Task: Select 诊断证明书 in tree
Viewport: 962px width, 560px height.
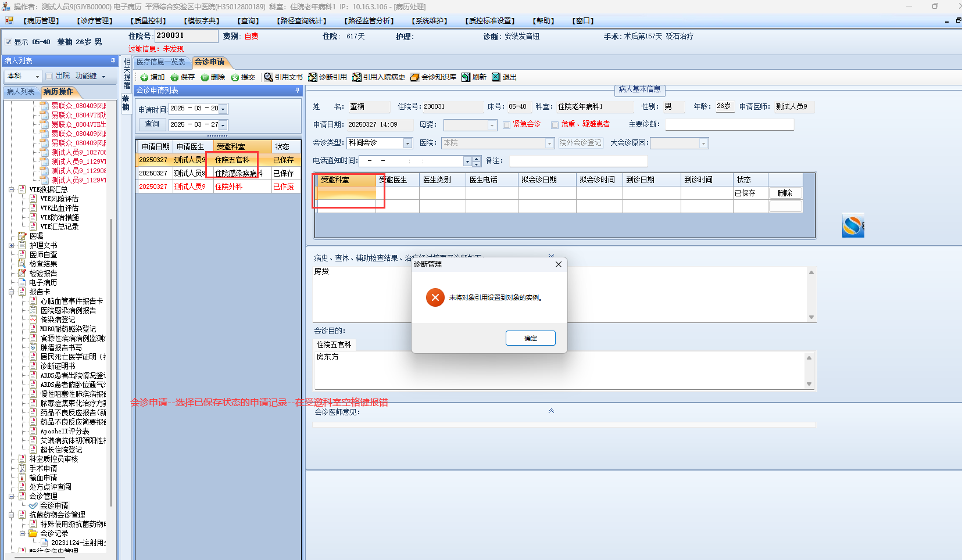Action: tap(58, 366)
